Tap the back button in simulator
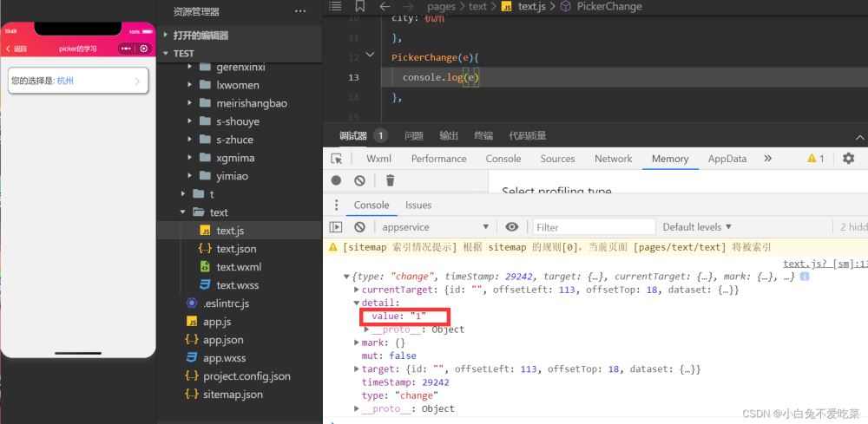The height and width of the screenshot is (424, 868). click(x=16, y=49)
